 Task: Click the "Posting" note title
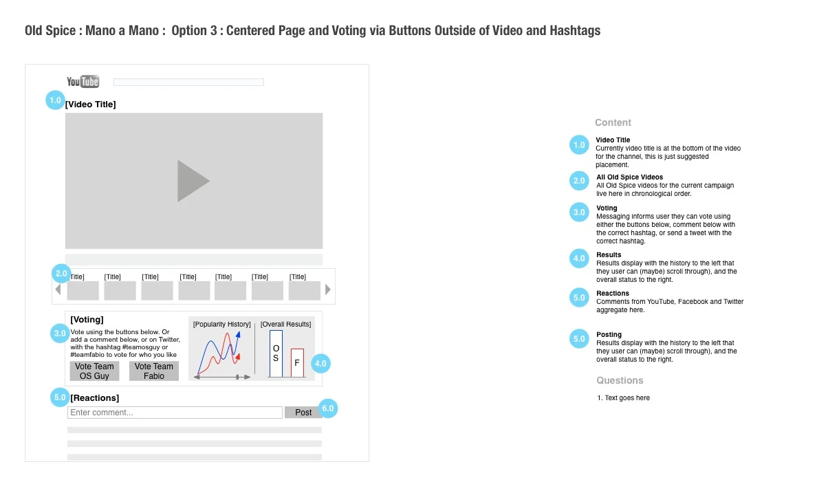pos(609,335)
